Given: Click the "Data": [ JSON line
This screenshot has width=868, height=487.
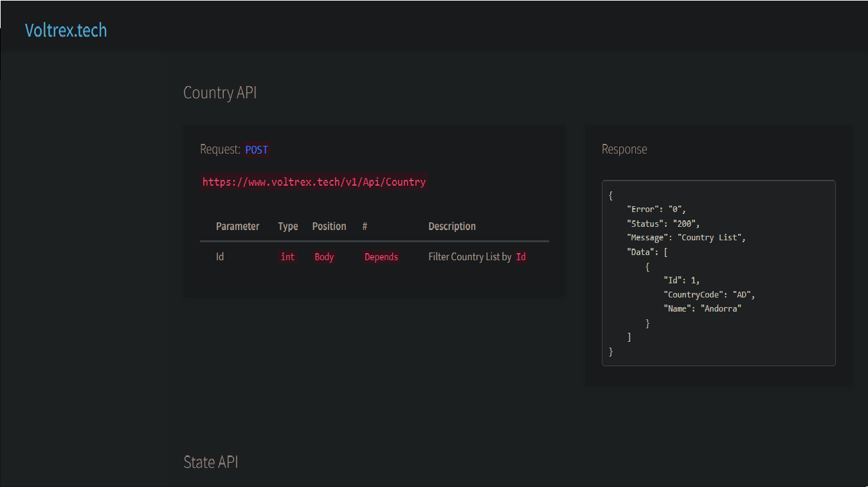Looking at the screenshot, I should coord(647,252).
